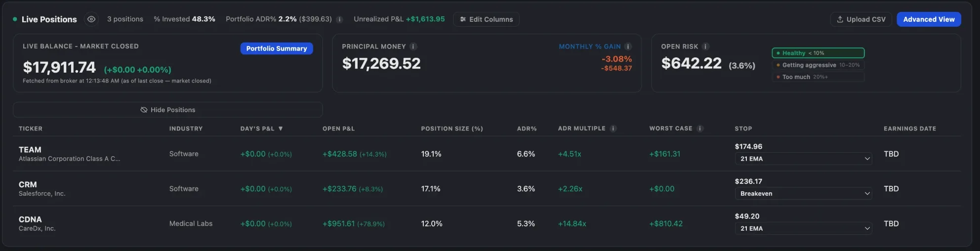
Task: Click the -3.08% monthly gain value
Action: [616, 59]
